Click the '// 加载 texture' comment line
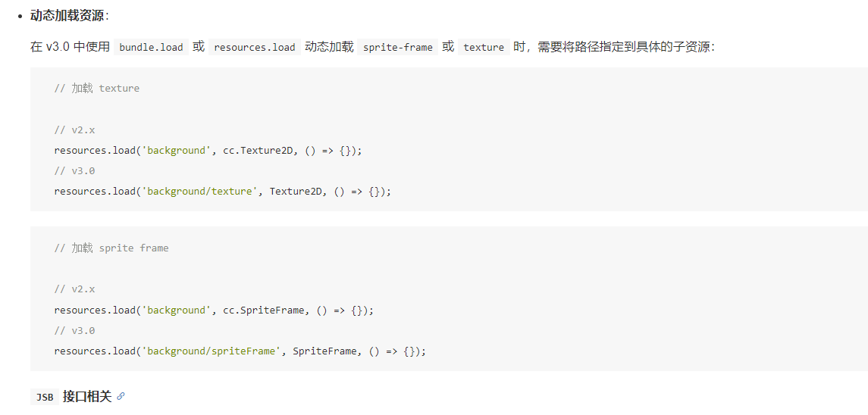Screen dimensions: 868x415 [97, 88]
